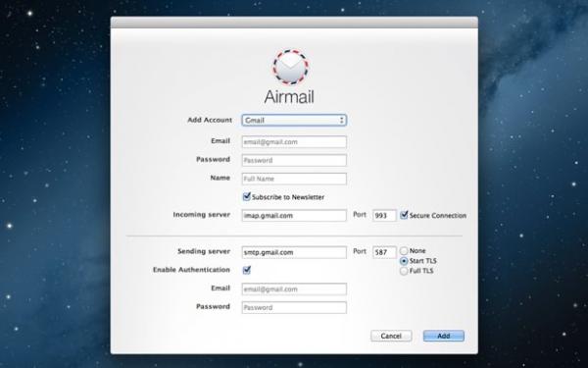Screen dimensions: 588x368
Task: Click the Cancel button
Action: pyautogui.click(x=391, y=336)
